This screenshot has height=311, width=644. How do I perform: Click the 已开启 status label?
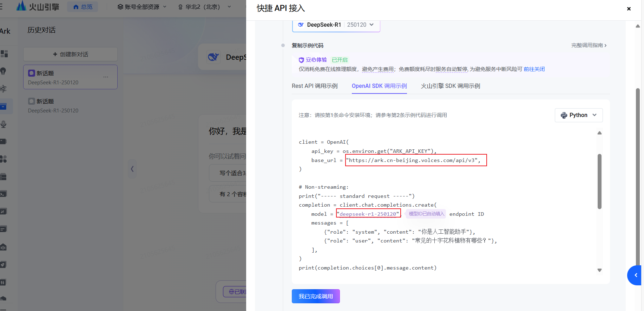(340, 60)
